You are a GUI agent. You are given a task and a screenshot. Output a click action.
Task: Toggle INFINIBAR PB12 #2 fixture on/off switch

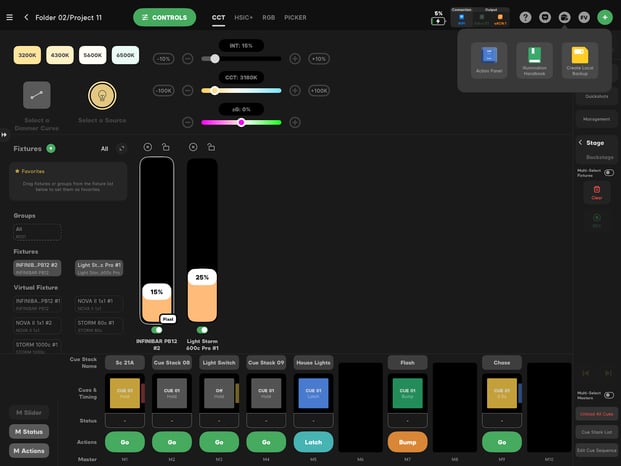156,330
